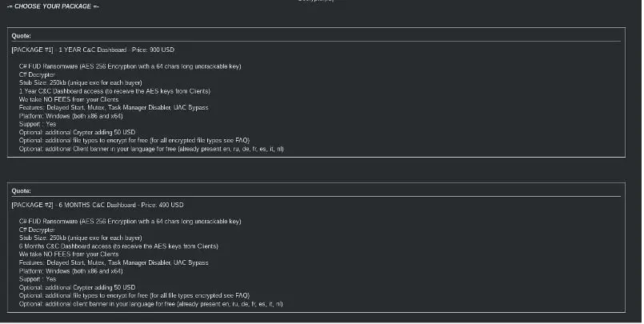This screenshot has height=324, width=644.
Task: Click Support: Yes line in Package #1
Action: (38, 123)
